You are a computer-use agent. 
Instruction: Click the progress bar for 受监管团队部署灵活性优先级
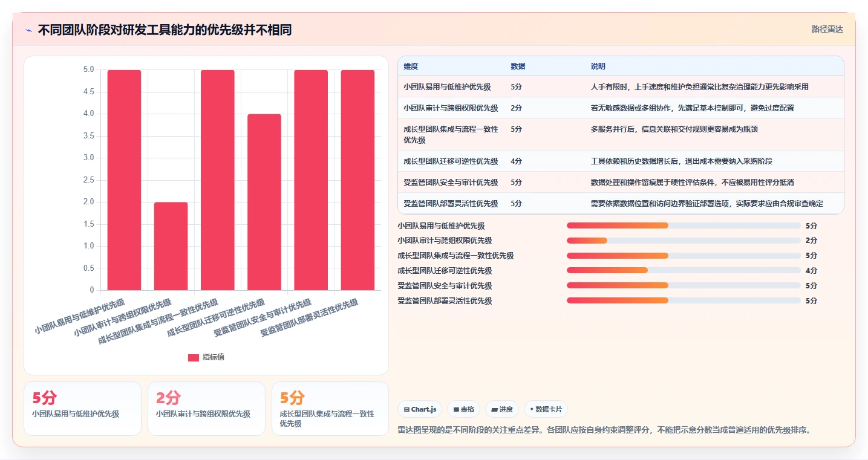684,300
